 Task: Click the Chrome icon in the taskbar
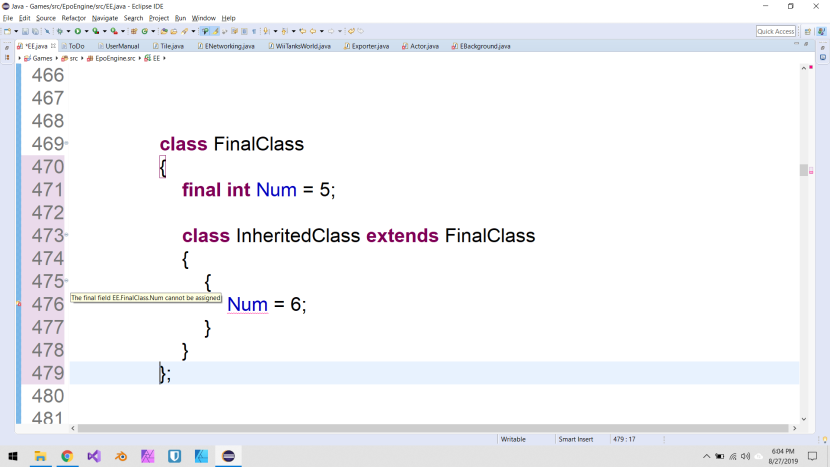point(67,456)
